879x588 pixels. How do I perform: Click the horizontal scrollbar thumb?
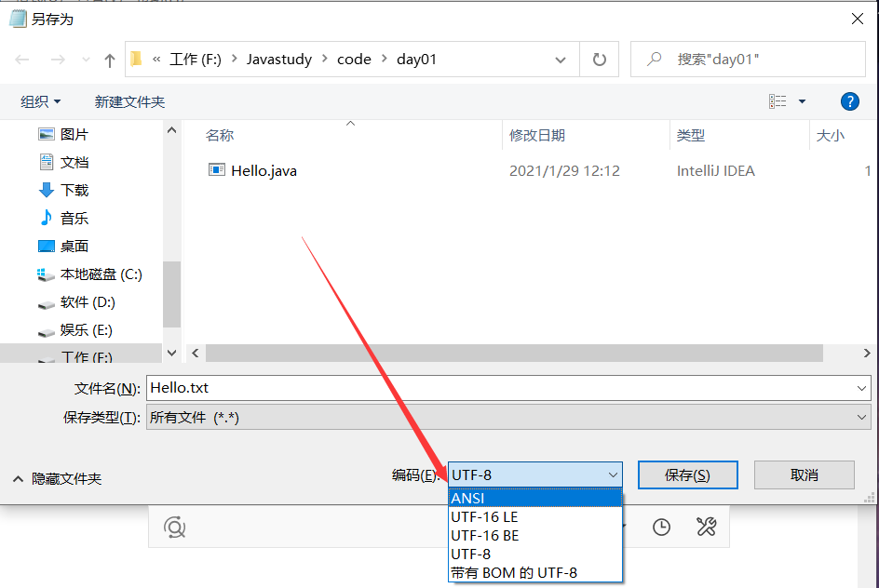tap(514, 354)
